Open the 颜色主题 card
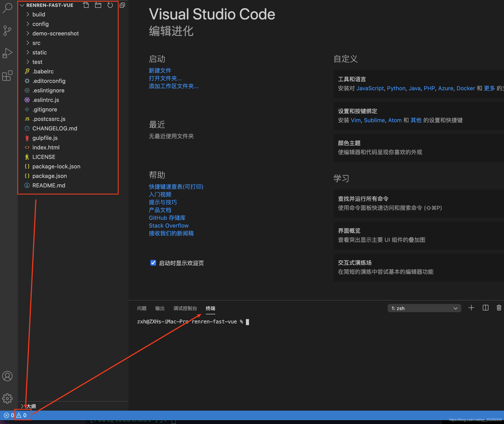 (419, 148)
